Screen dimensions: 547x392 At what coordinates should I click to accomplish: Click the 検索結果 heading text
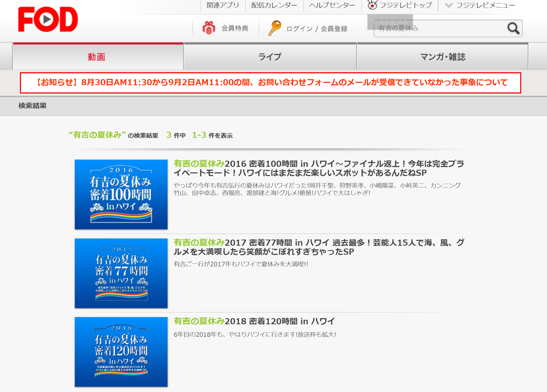click(x=32, y=106)
